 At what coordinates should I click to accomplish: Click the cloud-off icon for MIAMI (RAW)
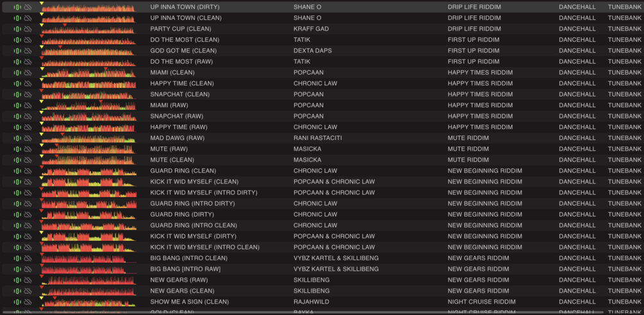[x=28, y=105]
